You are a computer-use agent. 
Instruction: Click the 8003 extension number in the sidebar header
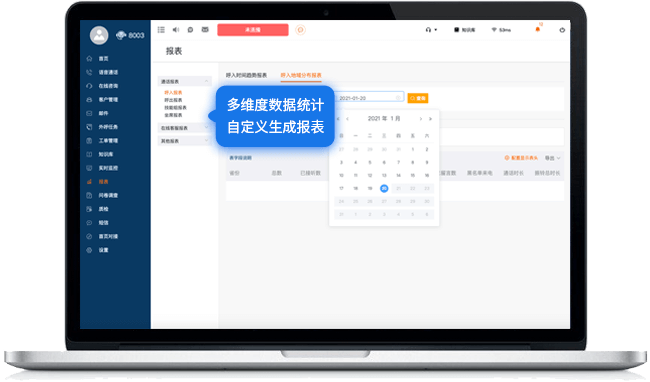[136, 36]
